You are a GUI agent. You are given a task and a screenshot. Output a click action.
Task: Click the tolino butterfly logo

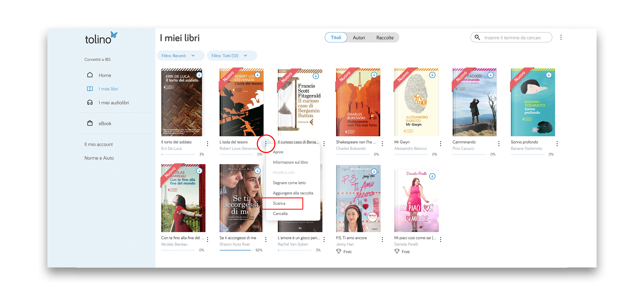[x=101, y=38]
